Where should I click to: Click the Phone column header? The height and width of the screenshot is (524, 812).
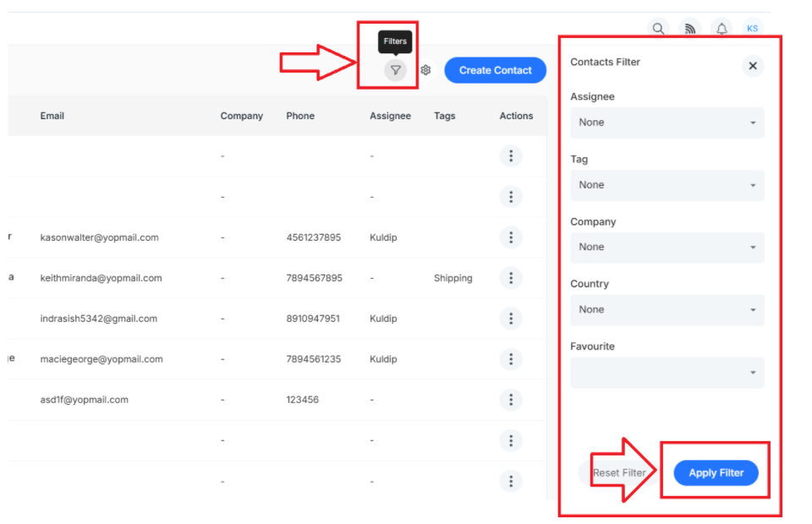pos(300,116)
